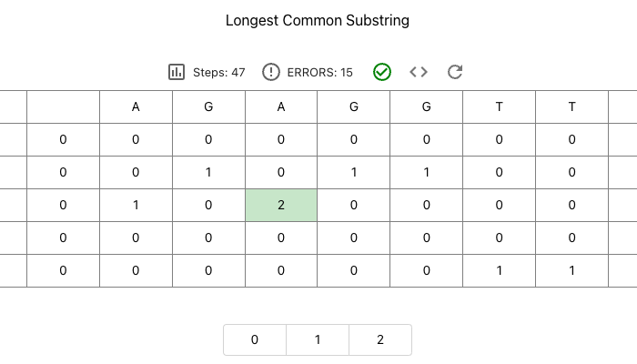Viewport: 637px width, 364px height.
Task: Click the ERRORS: 15 counter label
Action: pyautogui.click(x=319, y=72)
